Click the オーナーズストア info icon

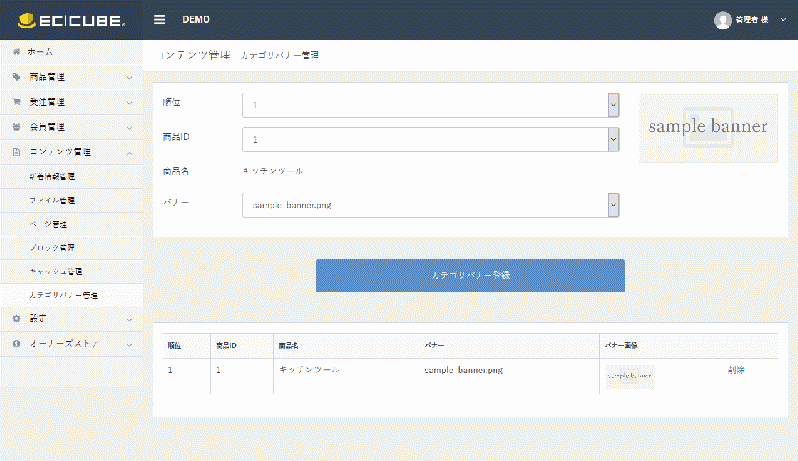click(x=16, y=344)
